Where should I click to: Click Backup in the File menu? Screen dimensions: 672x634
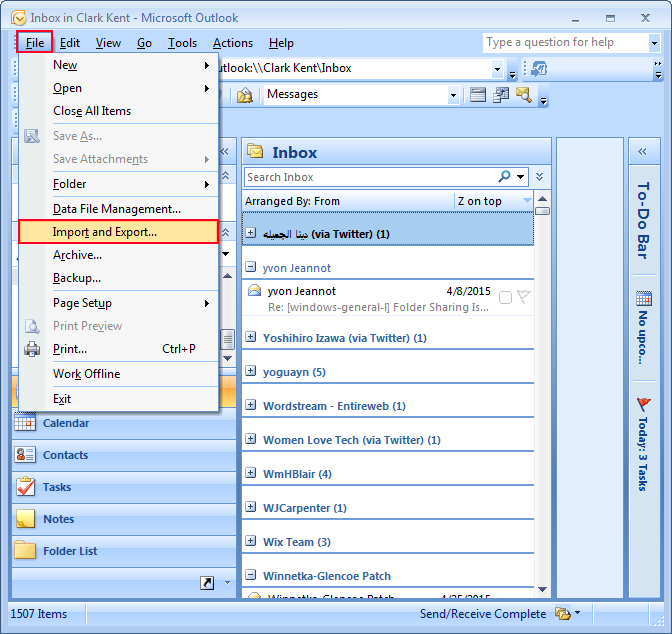click(119, 278)
